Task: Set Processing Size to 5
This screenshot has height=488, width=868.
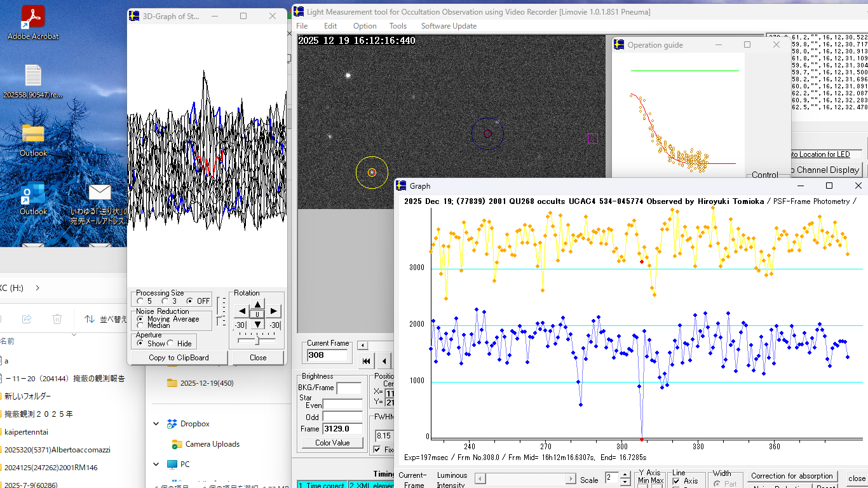Action: (140, 301)
